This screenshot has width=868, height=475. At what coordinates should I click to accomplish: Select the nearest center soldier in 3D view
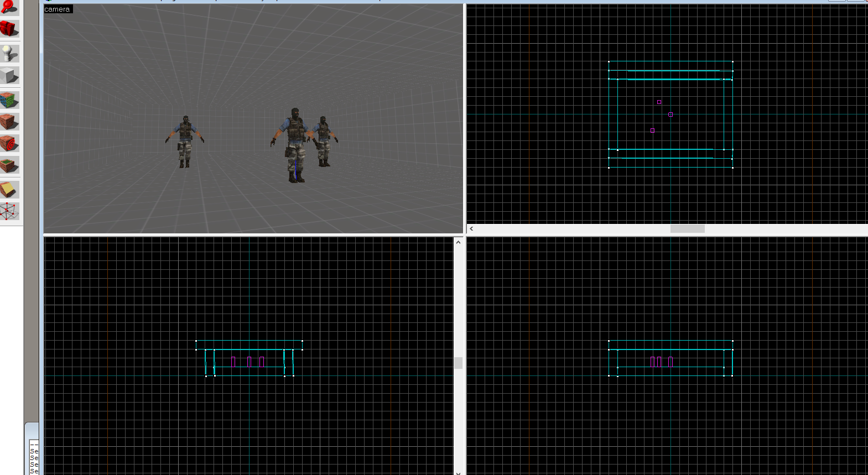pyautogui.click(x=294, y=144)
